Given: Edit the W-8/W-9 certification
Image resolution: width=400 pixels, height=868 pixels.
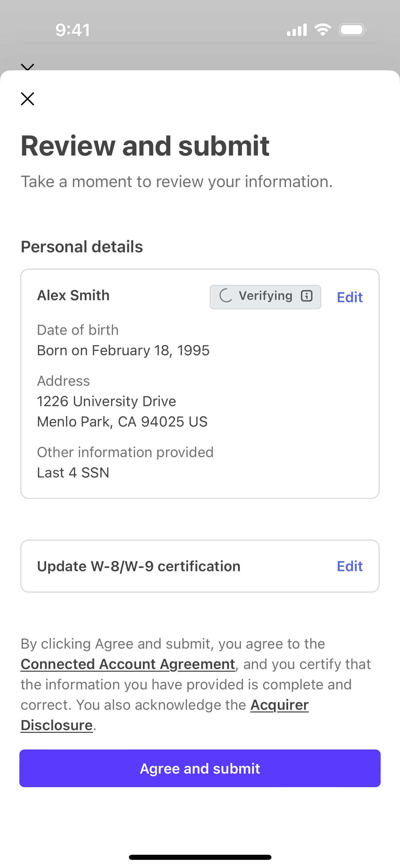Looking at the screenshot, I should tap(349, 566).
